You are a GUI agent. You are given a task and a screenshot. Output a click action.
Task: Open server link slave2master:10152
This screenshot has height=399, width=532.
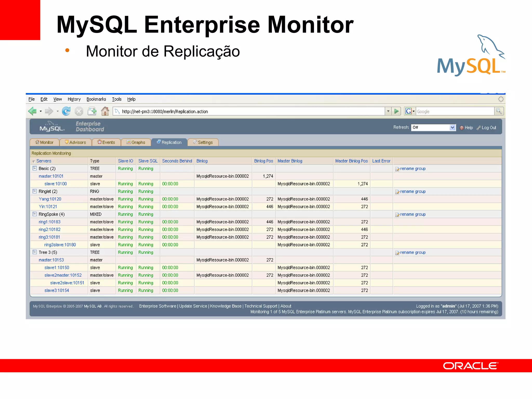click(x=63, y=275)
